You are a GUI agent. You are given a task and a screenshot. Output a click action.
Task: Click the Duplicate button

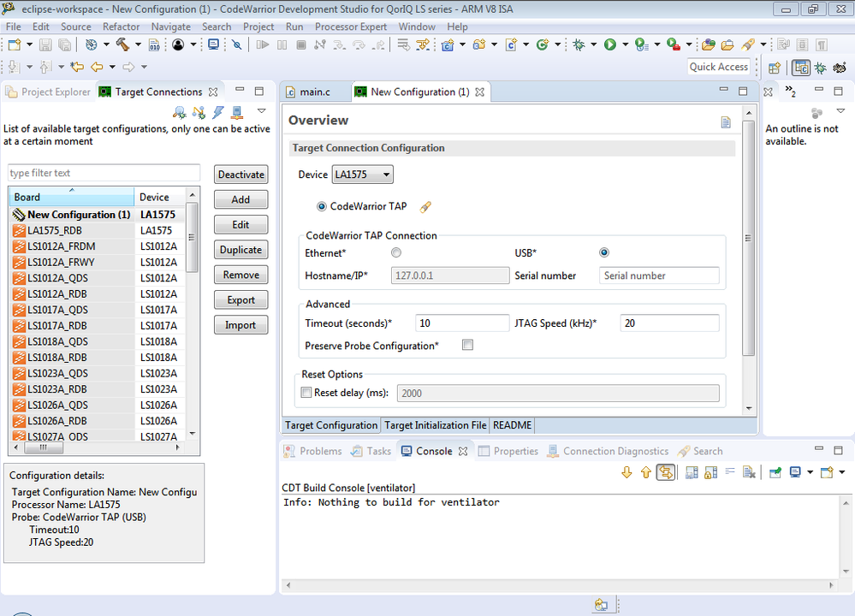241,250
